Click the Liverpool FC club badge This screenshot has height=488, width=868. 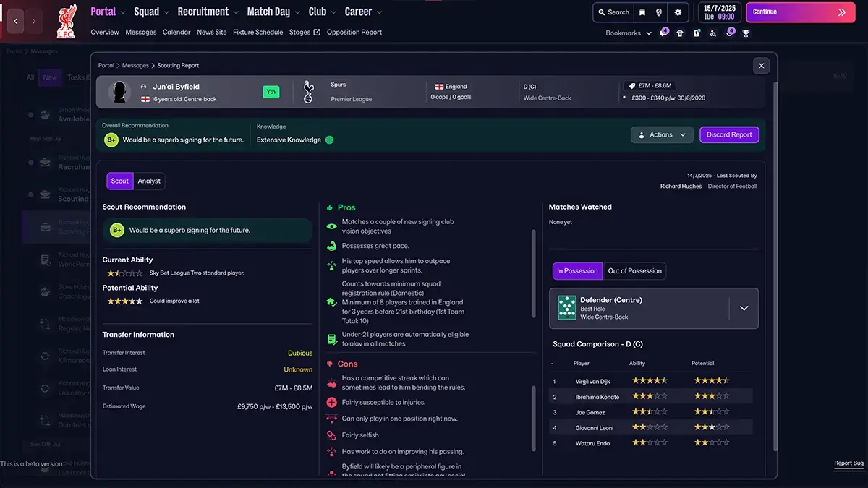tap(66, 22)
